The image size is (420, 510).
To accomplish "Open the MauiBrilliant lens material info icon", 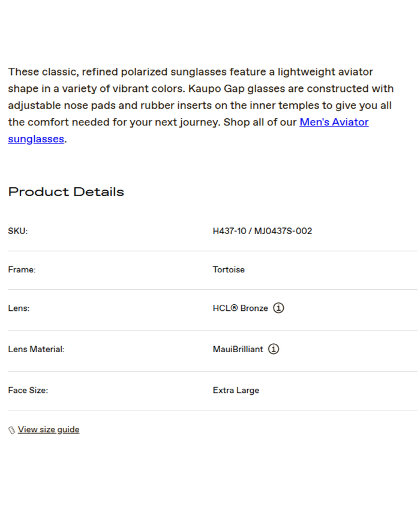I will (274, 349).
